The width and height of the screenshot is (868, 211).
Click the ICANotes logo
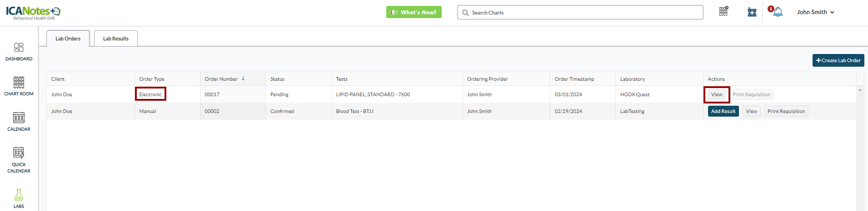pyautogui.click(x=33, y=12)
